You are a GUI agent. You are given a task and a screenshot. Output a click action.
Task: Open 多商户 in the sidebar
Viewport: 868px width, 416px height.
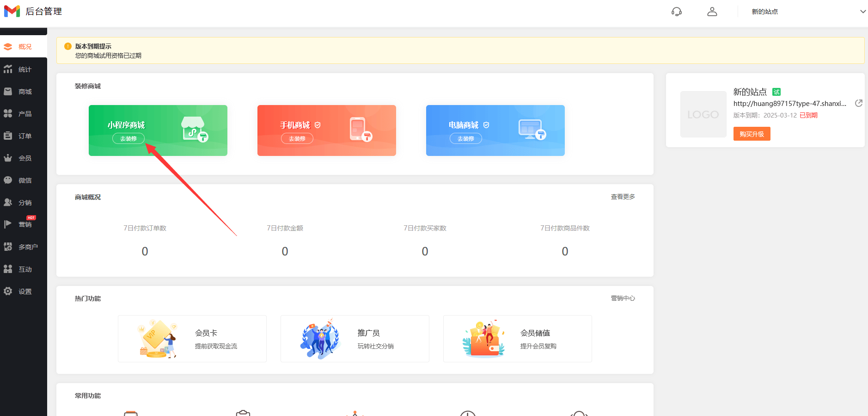click(x=28, y=247)
